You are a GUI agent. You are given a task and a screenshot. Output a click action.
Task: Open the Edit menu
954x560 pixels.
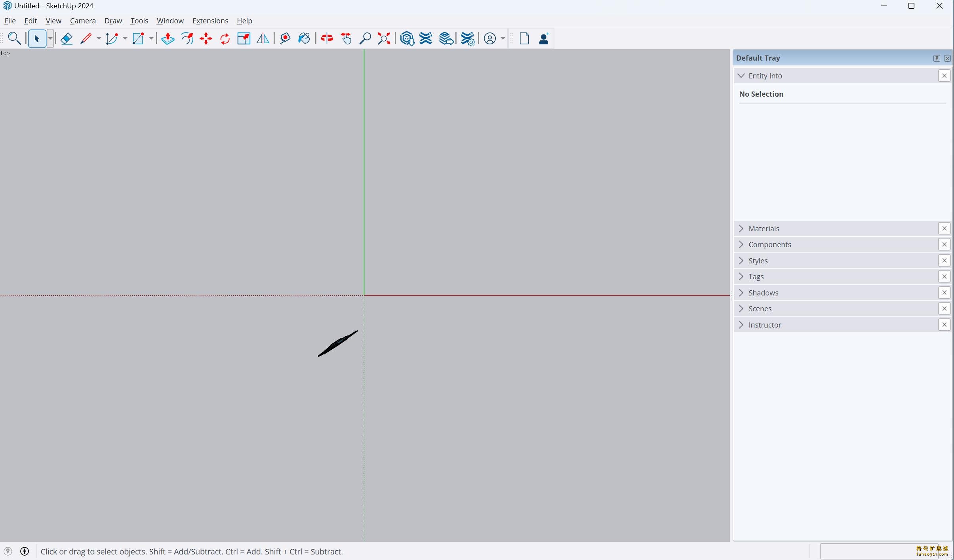pos(30,21)
